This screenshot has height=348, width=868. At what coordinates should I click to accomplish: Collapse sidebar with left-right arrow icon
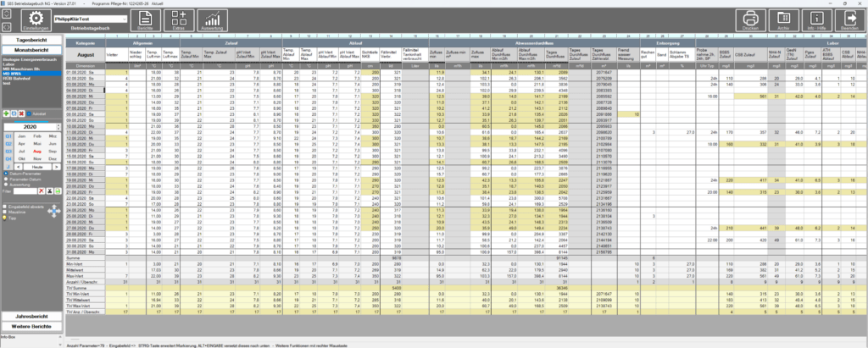(x=7, y=26)
